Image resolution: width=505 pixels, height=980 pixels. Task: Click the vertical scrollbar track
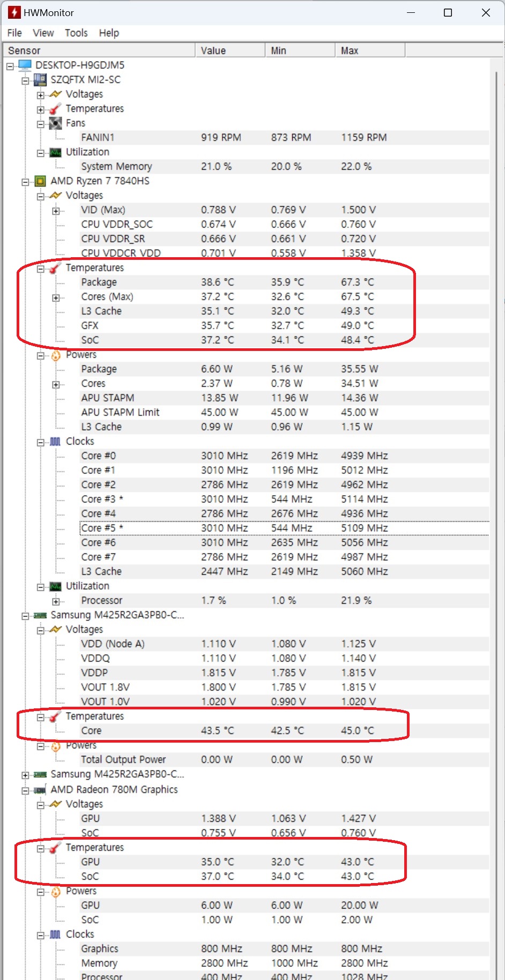coord(496,519)
